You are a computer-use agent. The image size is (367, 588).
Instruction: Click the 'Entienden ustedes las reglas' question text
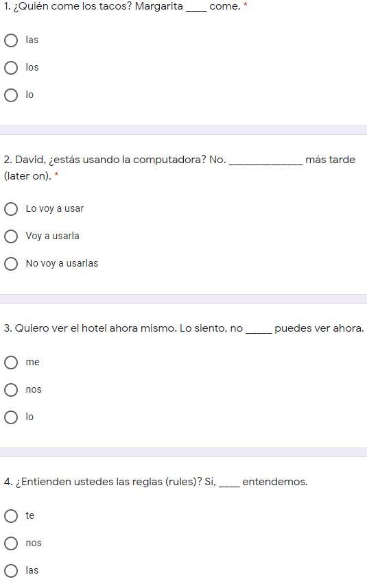point(156,482)
